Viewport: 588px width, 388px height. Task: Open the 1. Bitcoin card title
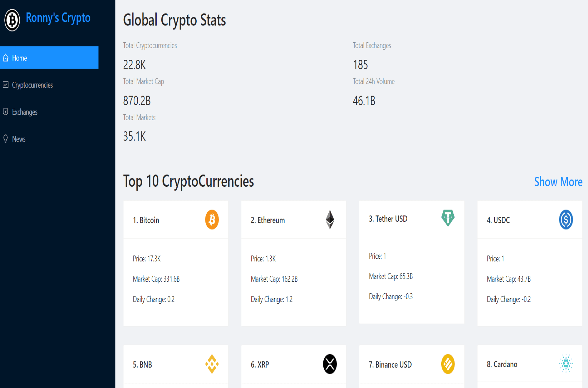pos(146,220)
